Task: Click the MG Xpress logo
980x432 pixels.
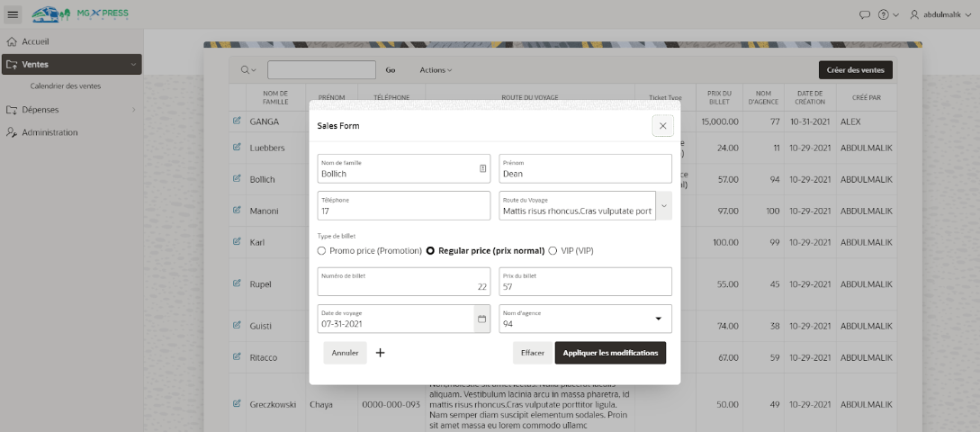Action: (80, 14)
